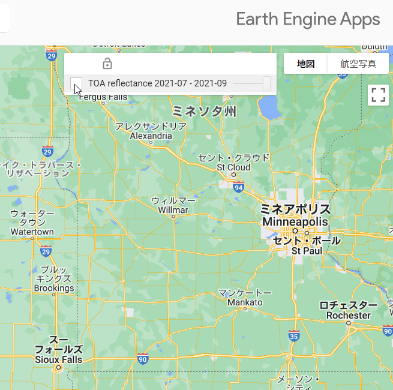Click the I-90 shield near Rochester
393x390 pixels.
[x=388, y=331]
